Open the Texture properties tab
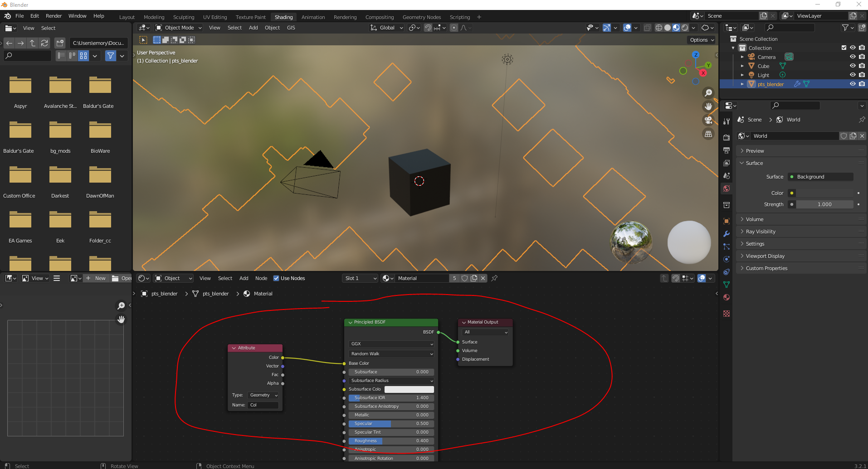 pos(727,314)
